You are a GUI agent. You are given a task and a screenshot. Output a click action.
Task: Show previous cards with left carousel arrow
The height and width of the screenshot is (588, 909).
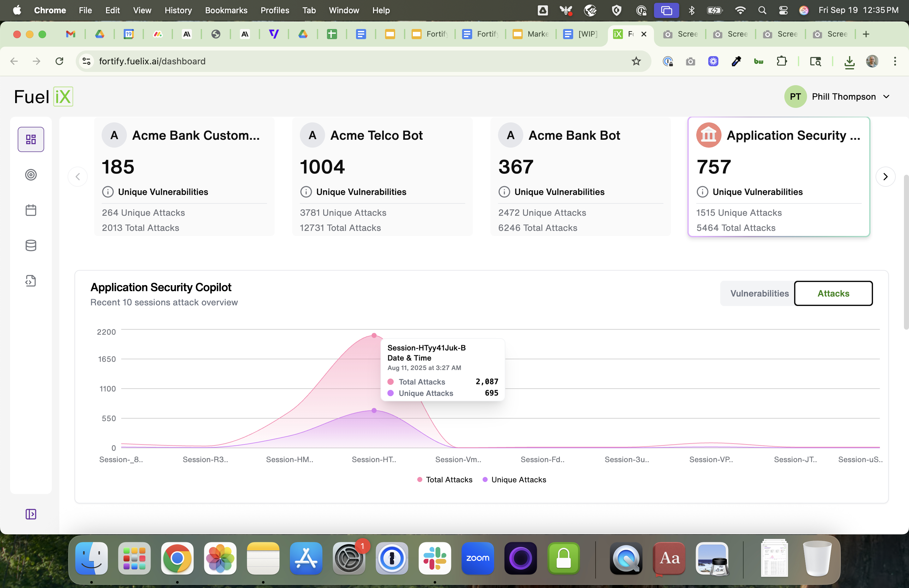click(78, 176)
